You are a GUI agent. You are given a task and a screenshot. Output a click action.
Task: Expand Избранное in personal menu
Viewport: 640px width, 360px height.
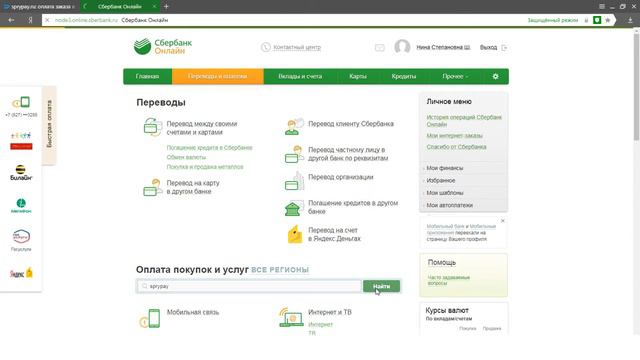pyautogui.click(x=440, y=180)
